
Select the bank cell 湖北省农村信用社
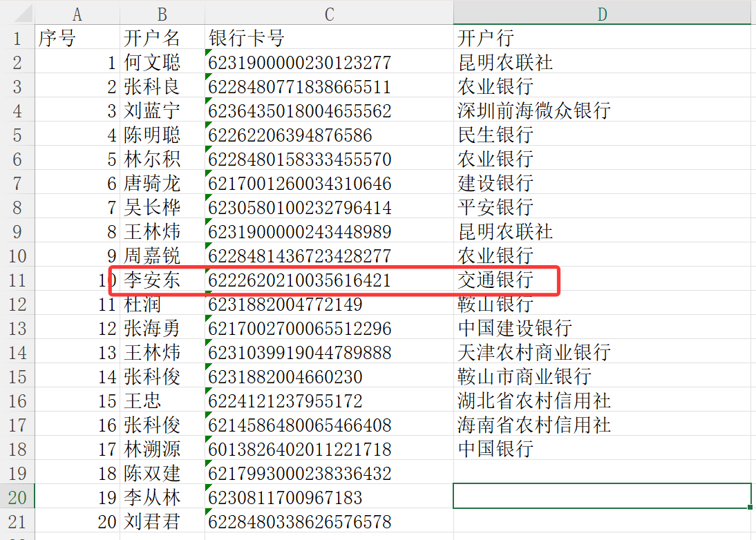[602, 401]
